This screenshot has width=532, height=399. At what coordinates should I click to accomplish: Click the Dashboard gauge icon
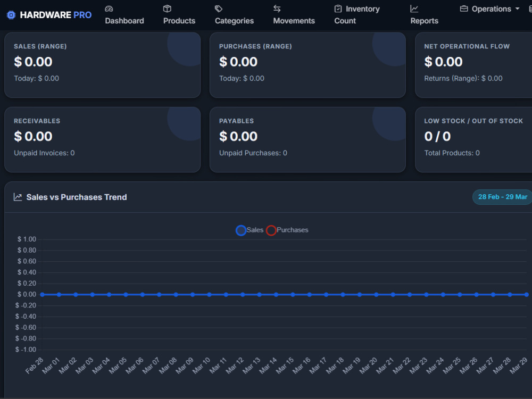coord(109,9)
